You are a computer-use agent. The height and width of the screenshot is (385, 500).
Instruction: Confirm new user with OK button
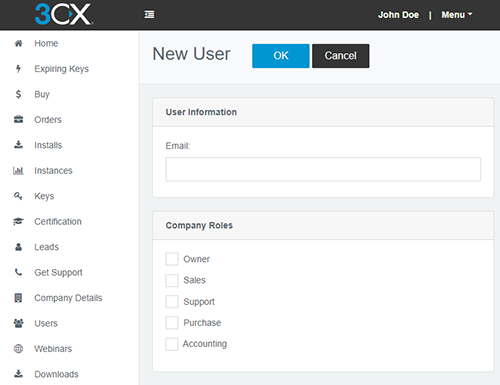click(281, 56)
